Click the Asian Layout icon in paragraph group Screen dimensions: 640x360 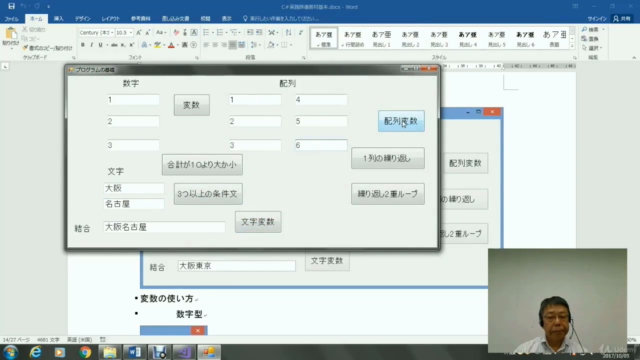[x=272, y=33]
